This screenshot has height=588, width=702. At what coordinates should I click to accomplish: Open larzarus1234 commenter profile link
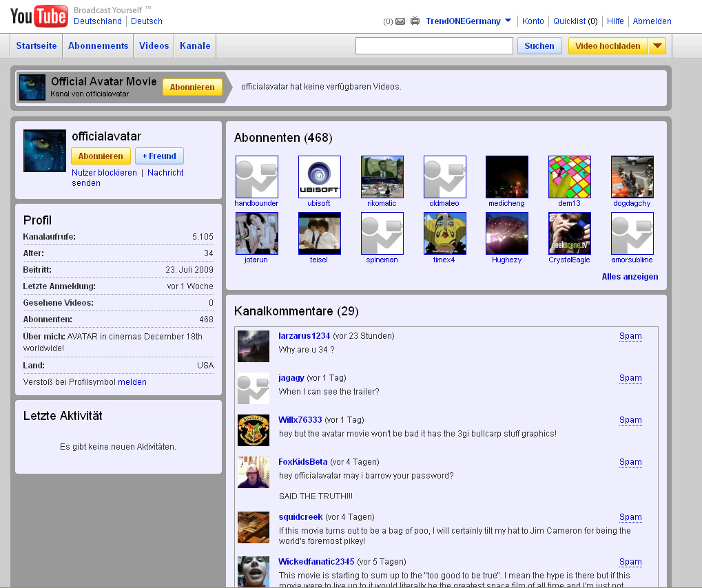304,335
